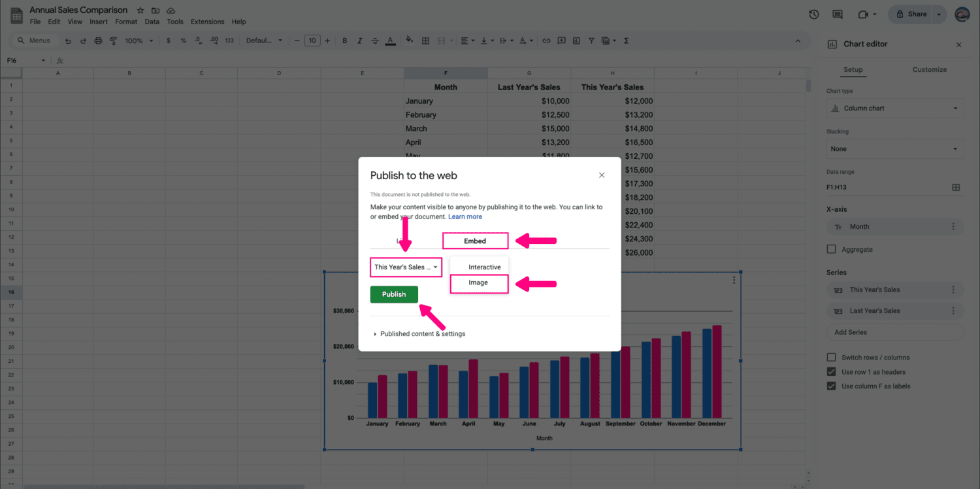Image resolution: width=980 pixels, height=489 pixels.
Task: Format as percent in the toolbar
Action: pyautogui.click(x=184, y=41)
